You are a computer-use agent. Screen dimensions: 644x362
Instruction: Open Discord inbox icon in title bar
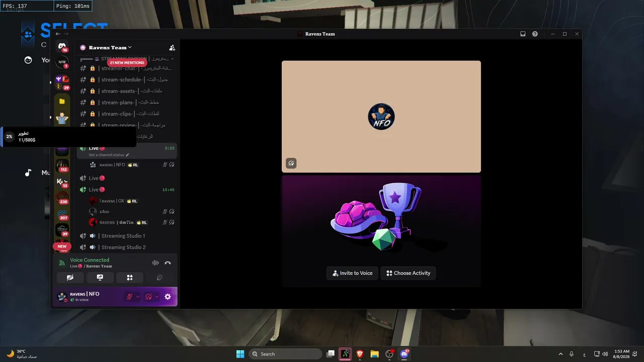pos(523,34)
